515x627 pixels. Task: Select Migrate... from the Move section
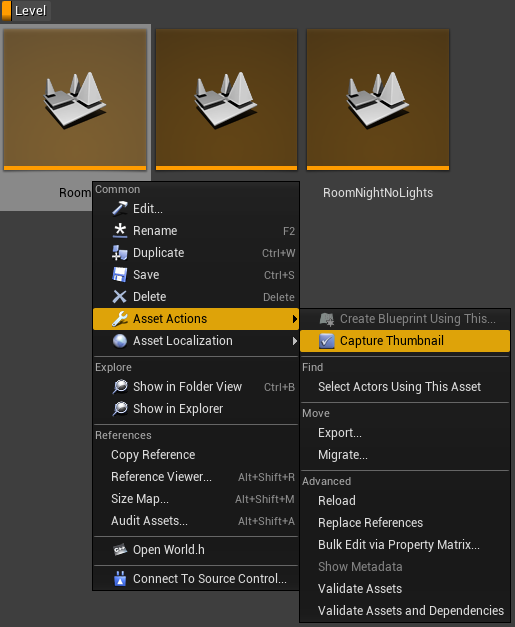343,455
